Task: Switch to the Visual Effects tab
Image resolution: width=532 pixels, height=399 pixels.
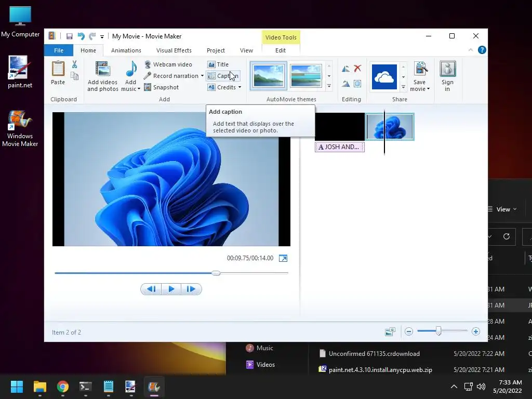Action: 174,50
